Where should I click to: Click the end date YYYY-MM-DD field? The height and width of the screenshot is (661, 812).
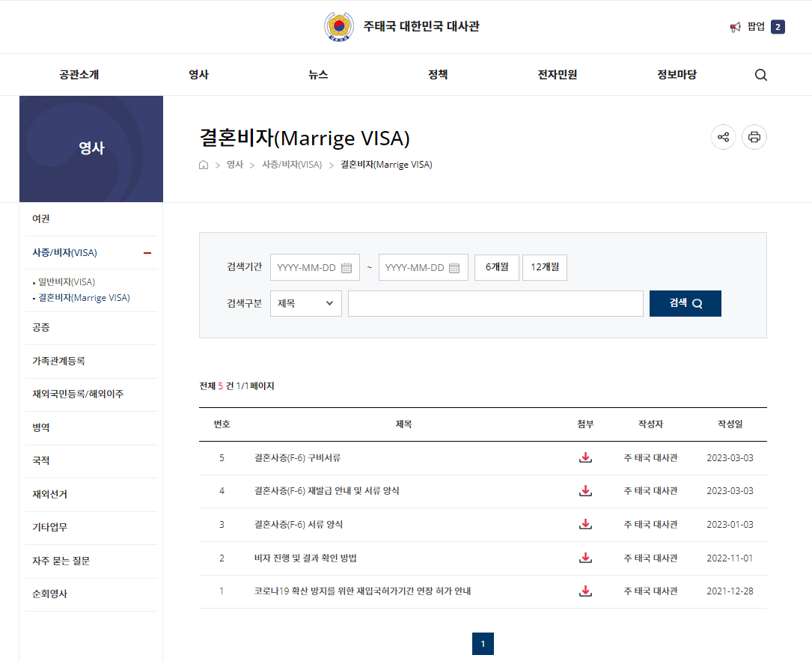pyautogui.click(x=423, y=267)
